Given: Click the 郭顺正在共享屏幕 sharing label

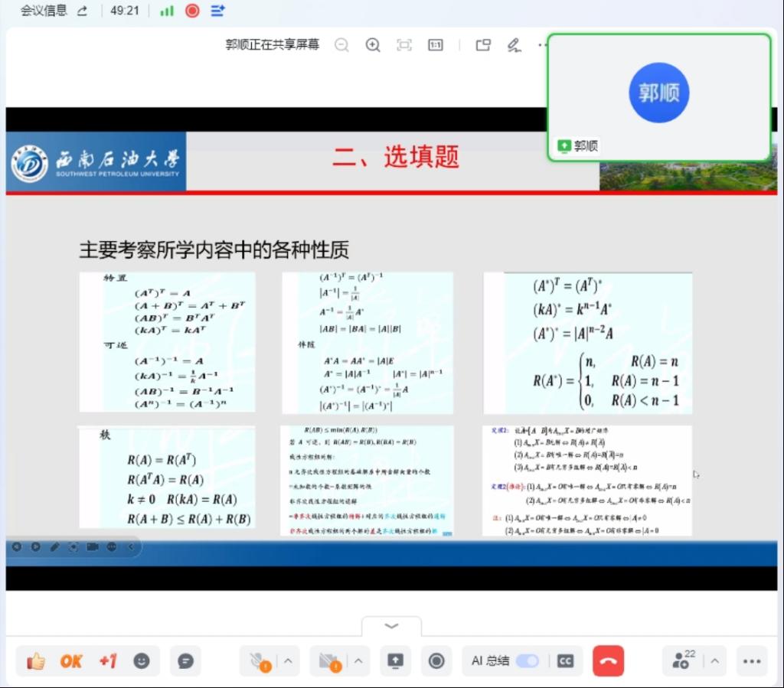Looking at the screenshot, I should click(x=272, y=45).
